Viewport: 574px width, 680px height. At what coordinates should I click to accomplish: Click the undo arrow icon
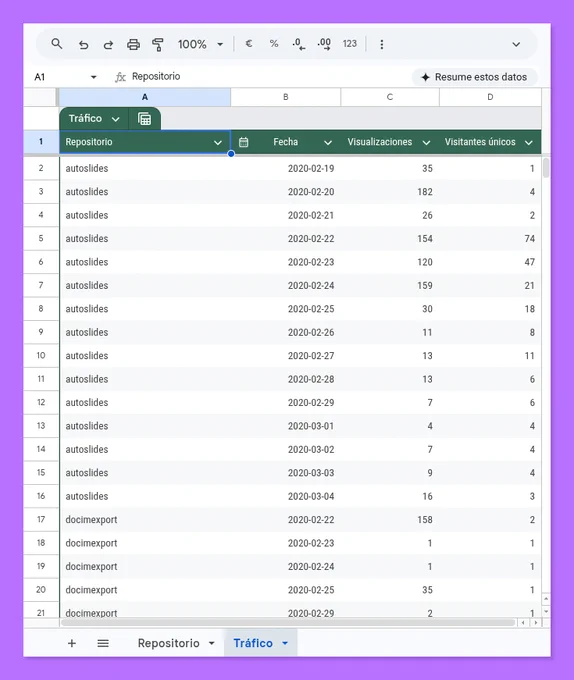[83, 44]
